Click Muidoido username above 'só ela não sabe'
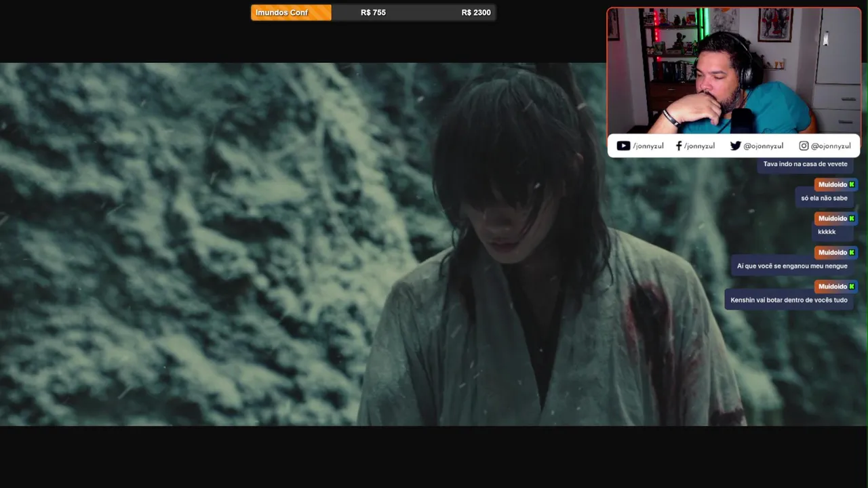868x488 pixels. tap(833, 184)
